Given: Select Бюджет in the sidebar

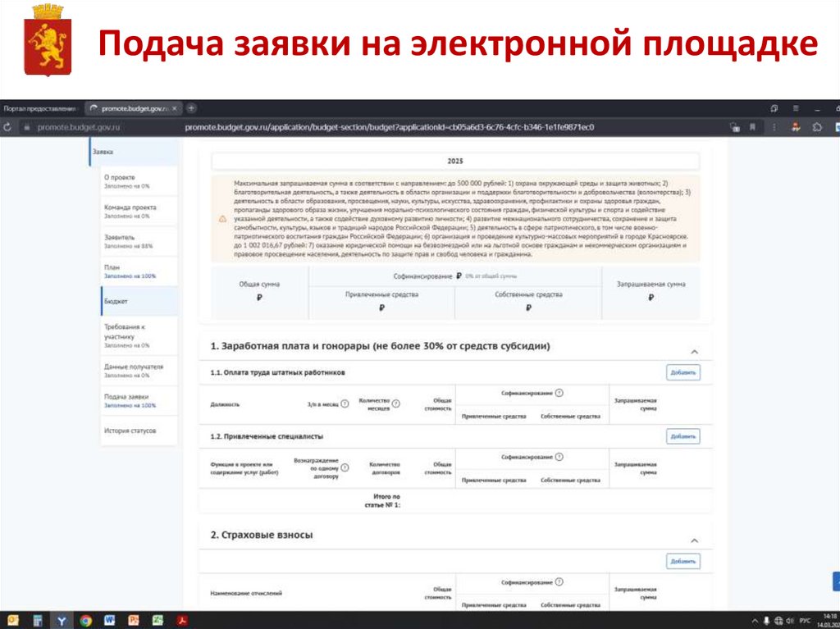Looking at the screenshot, I should 139,301.
